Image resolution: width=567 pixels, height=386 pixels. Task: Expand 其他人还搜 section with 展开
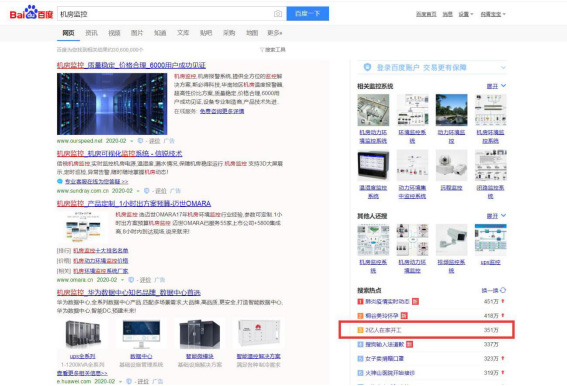point(496,216)
